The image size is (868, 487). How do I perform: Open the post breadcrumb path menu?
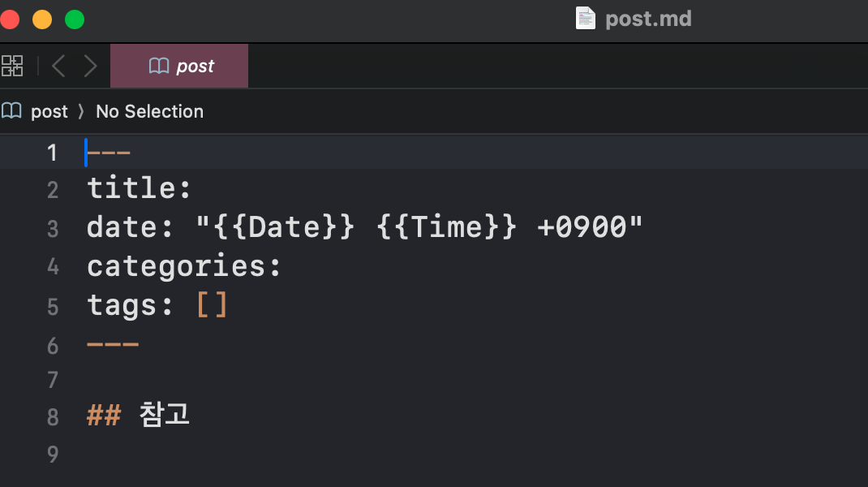click(49, 111)
